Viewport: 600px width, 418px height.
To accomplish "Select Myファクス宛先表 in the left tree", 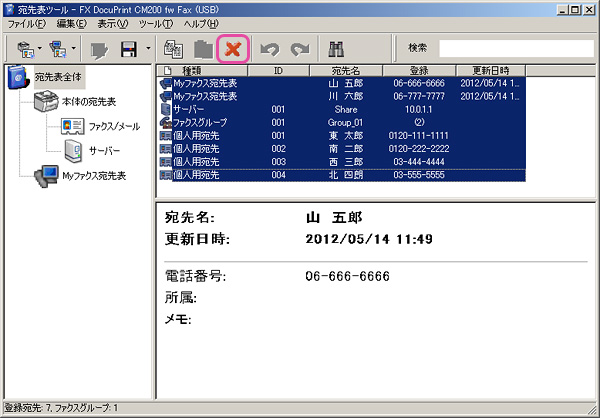I will click(x=93, y=175).
